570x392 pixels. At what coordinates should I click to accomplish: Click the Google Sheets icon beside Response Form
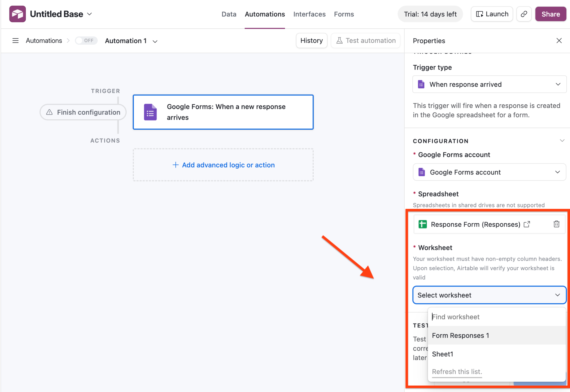[x=422, y=224]
